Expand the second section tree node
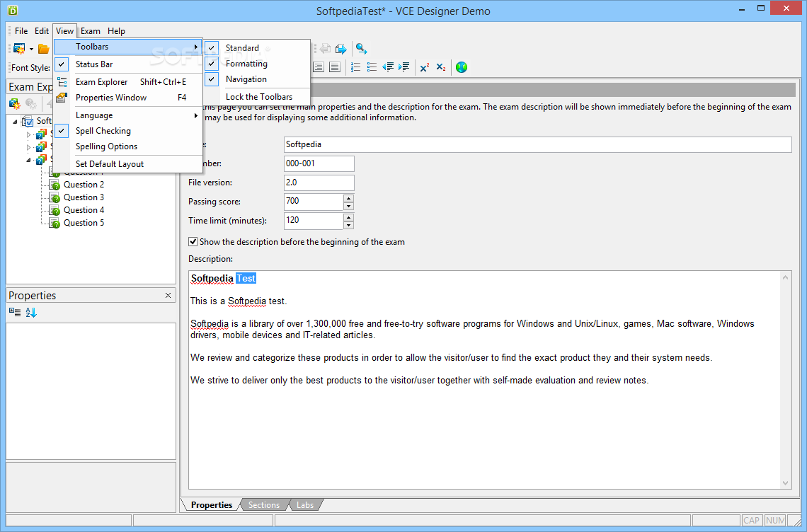 click(x=28, y=148)
